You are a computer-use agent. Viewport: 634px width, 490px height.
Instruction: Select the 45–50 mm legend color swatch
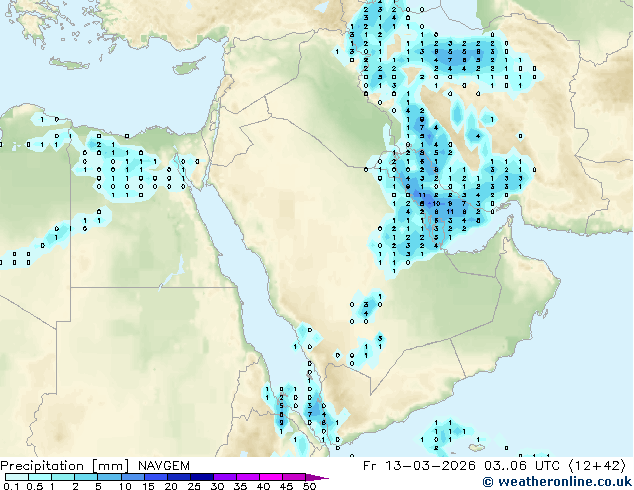pyautogui.click(x=294, y=477)
